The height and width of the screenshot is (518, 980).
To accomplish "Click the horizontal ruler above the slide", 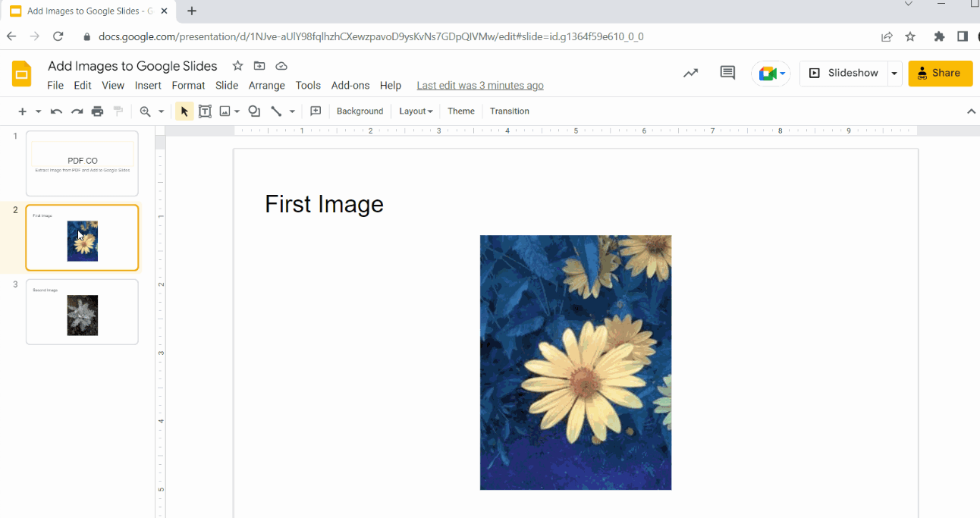I will click(x=576, y=130).
